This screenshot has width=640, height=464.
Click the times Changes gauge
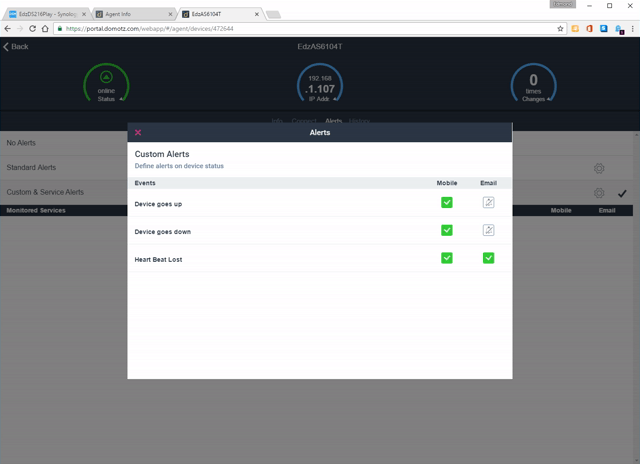[x=533, y=84]
